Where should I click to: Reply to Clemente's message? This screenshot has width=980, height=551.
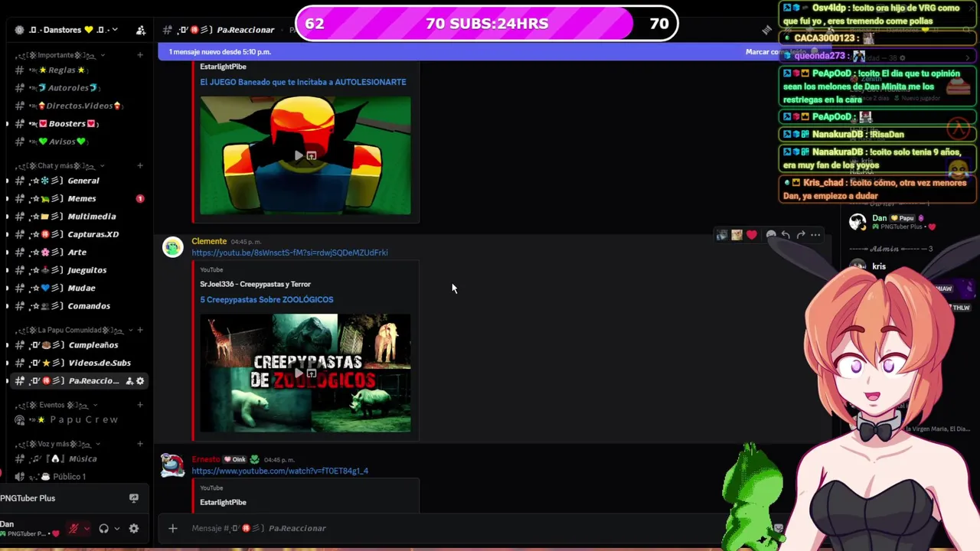(x=786, y=235)
